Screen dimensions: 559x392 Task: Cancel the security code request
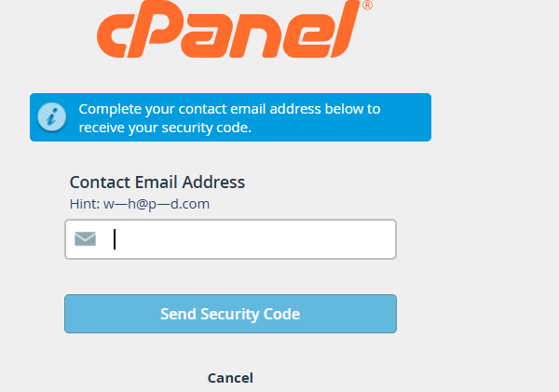click(x=230, y=378)
